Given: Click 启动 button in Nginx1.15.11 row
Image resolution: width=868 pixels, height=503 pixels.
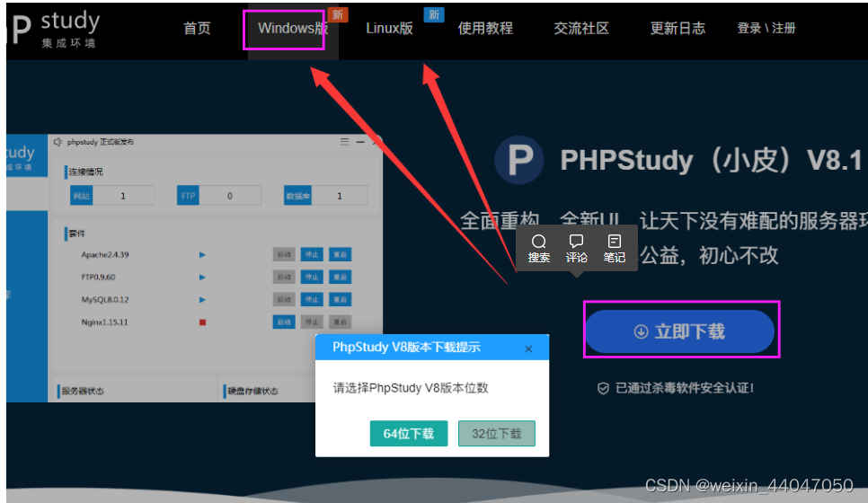Looking at the screenshot, I should [284, 322].
